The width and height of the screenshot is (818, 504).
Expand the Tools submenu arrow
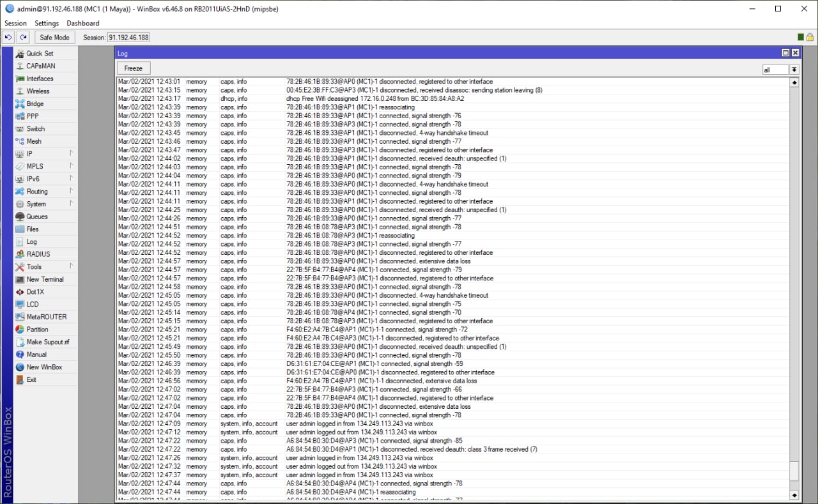click(72, 266)
